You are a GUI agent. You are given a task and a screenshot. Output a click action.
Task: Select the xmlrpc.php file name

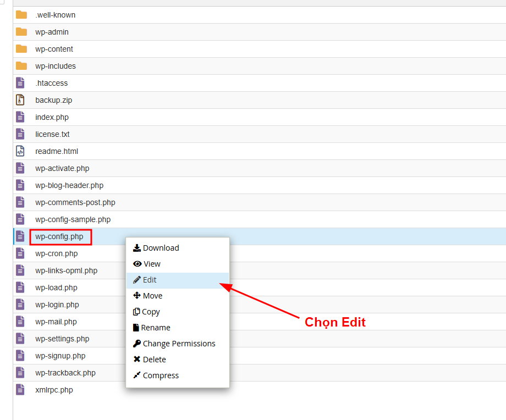click(54, 390)
